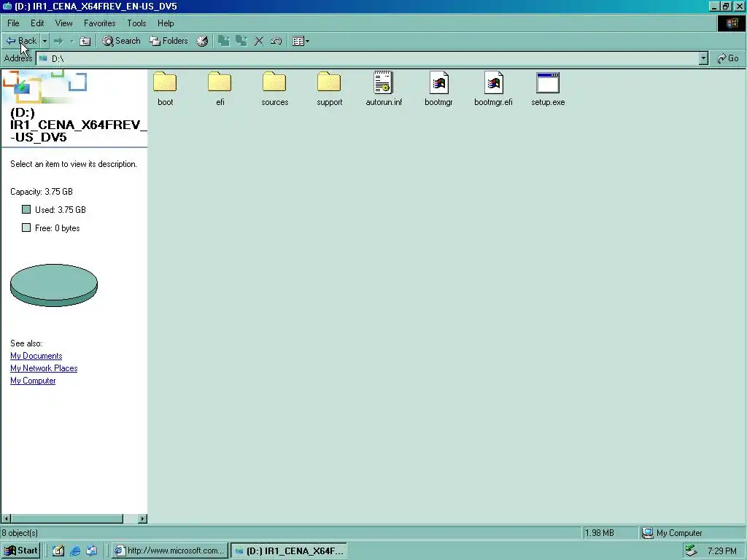Click the 1.98 MB status bar size
The width and height of the screenshot is (747, 560).
[x=610, y=533]
